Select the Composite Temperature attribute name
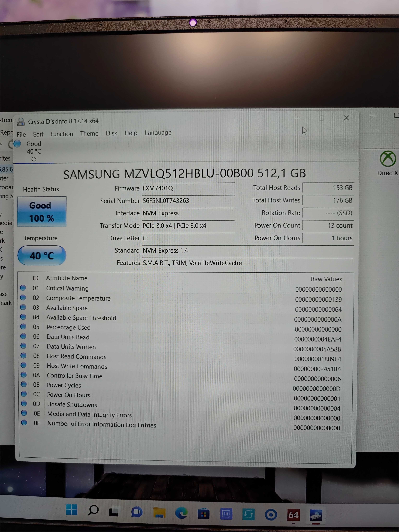The image size is (399, 532). click(78, 298)
